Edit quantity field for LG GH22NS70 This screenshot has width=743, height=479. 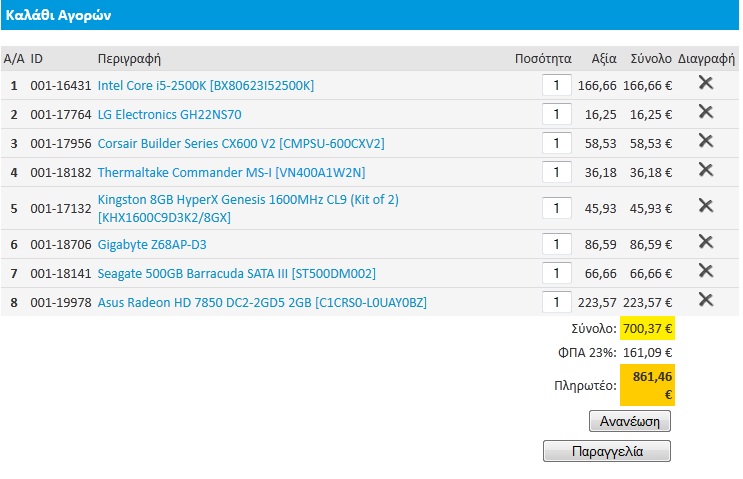[557, 114]
